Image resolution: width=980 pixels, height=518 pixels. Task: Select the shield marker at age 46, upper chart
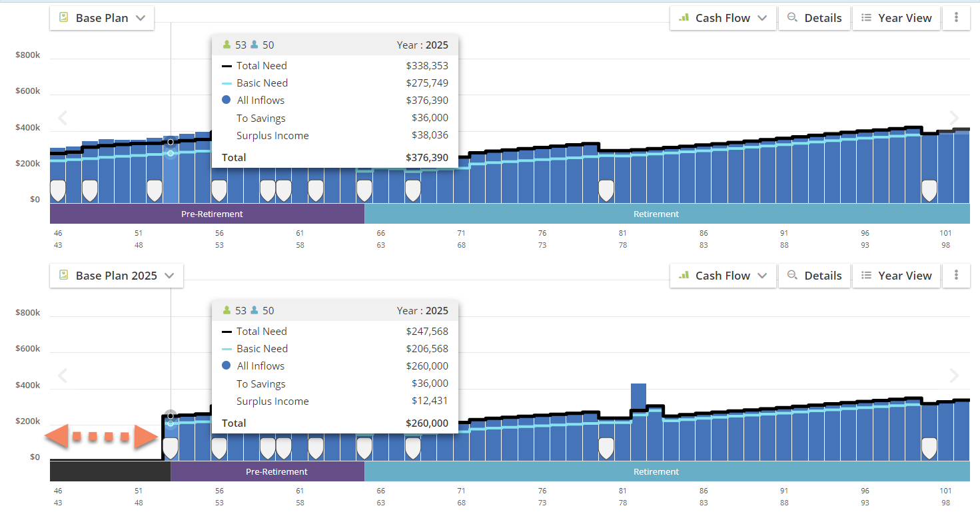(58, 190)
